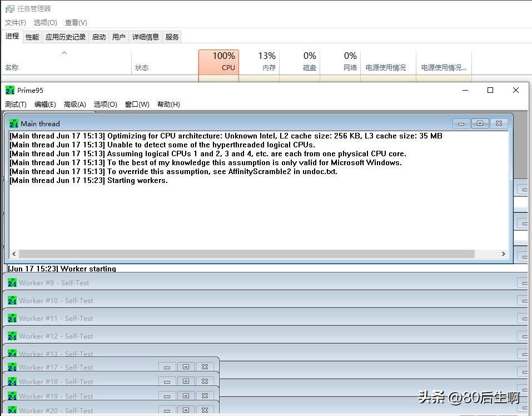Open the Prime95 帮助(H) menu
This screenshot has width=532, height=416.
point(168,104)
